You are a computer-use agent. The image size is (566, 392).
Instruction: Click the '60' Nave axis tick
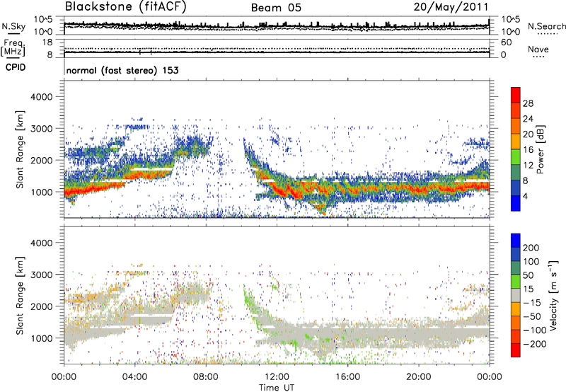pos(506,42)
